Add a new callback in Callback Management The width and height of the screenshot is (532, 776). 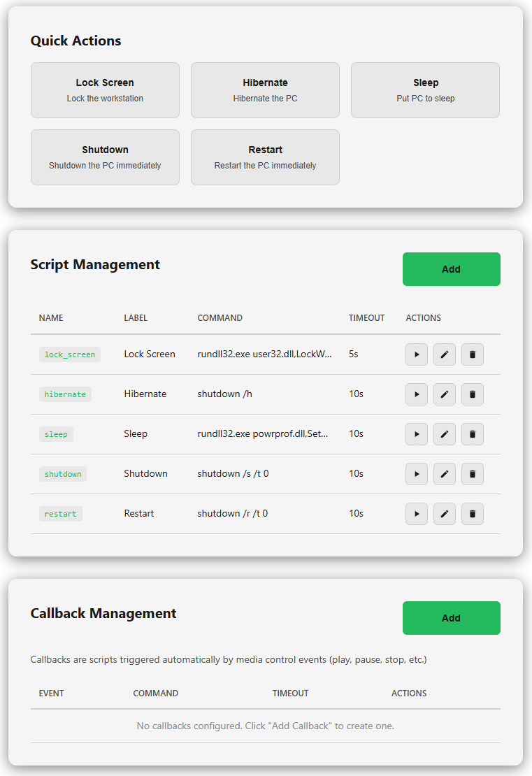pyautogui.click(x=451, y=618)
